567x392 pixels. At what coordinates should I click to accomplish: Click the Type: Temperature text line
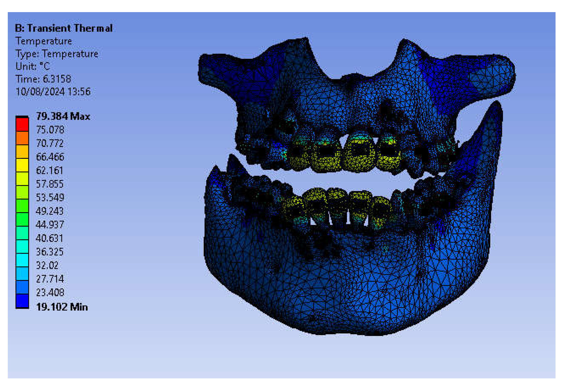[56, 54]
